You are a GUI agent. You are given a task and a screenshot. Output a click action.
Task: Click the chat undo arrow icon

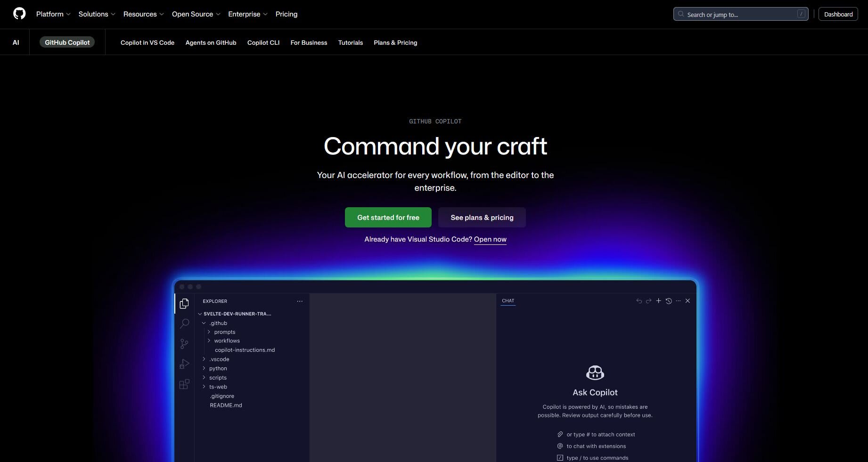tap(639, 301)
